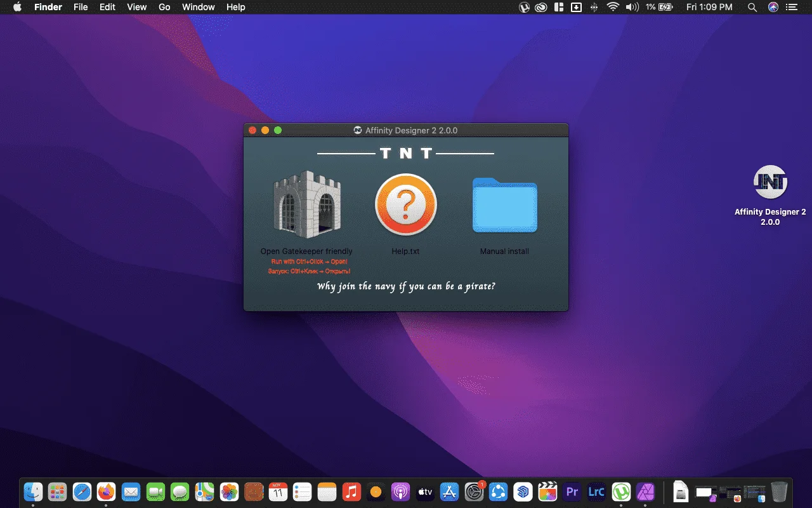
Task: Open the View menu
Action: click(137, 7)
